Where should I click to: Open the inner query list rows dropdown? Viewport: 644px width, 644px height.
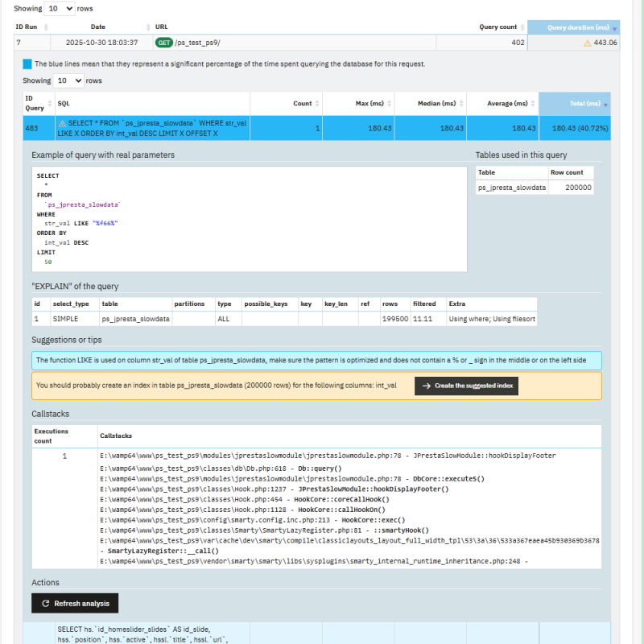click(x=68, y=80)
